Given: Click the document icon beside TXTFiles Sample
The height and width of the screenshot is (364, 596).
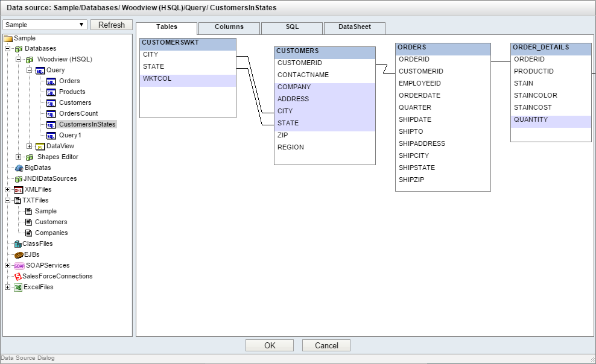Looking at the screenshot, I should click(28, 211).
